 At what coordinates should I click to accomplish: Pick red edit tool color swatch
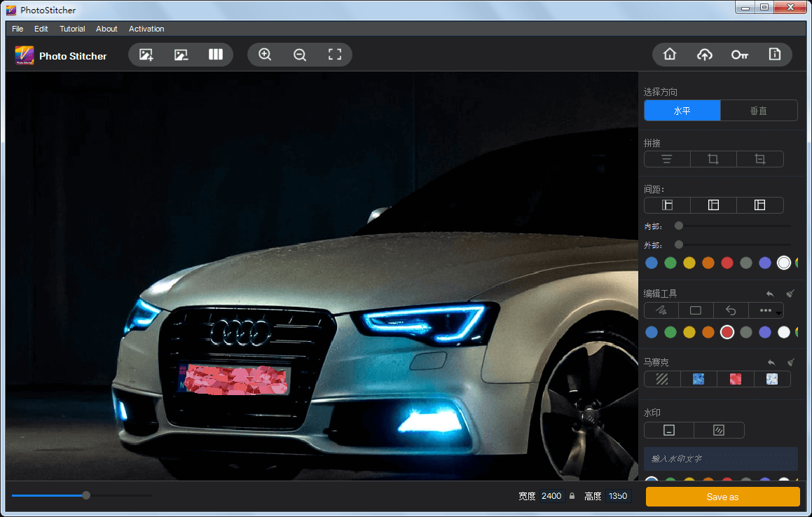click(x=727, y=332)
